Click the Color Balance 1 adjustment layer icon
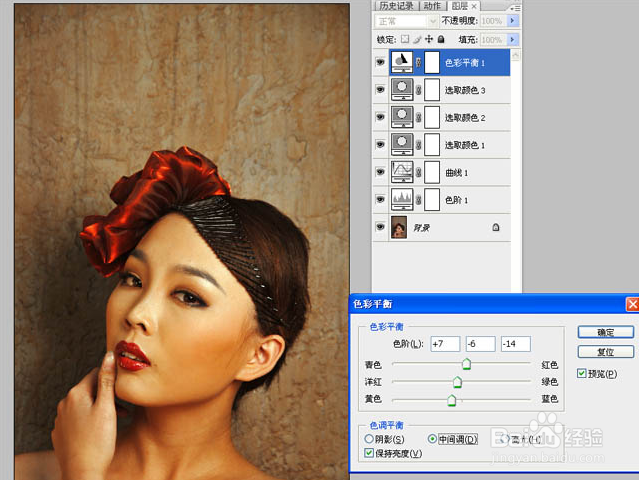 click(402, 62)
